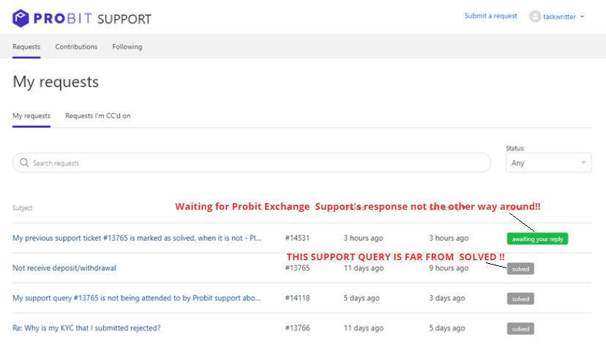Open the KYC rejected request

tap(86, 328)
